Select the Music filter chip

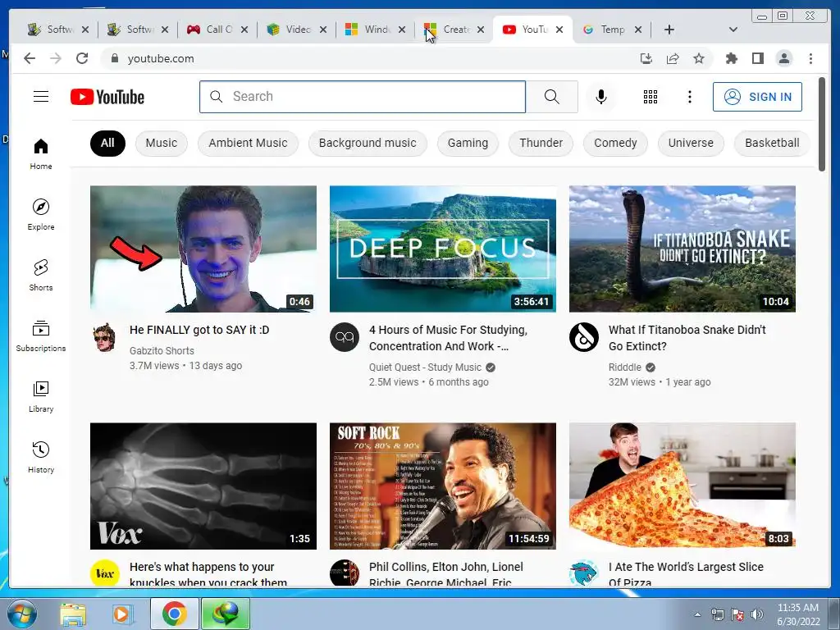162,143
